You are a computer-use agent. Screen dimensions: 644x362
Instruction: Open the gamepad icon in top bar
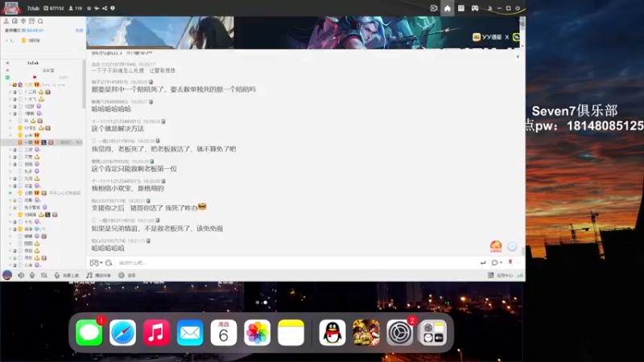475,8
